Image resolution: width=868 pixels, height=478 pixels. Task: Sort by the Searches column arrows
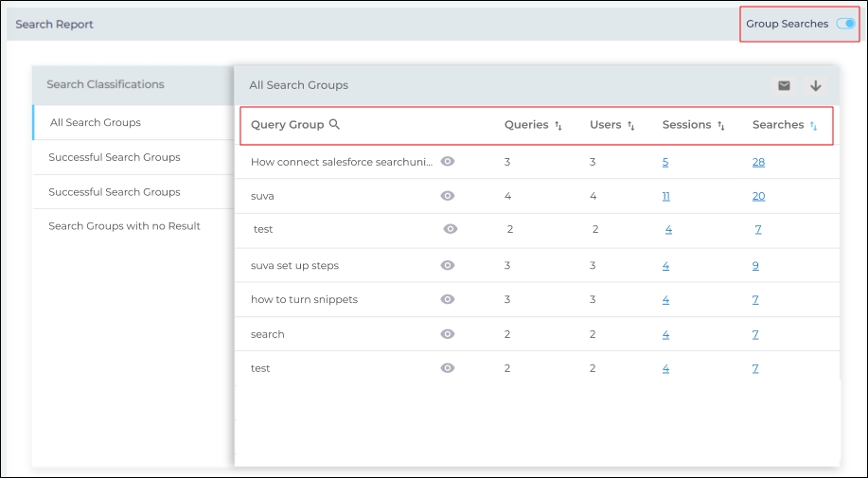813,125
